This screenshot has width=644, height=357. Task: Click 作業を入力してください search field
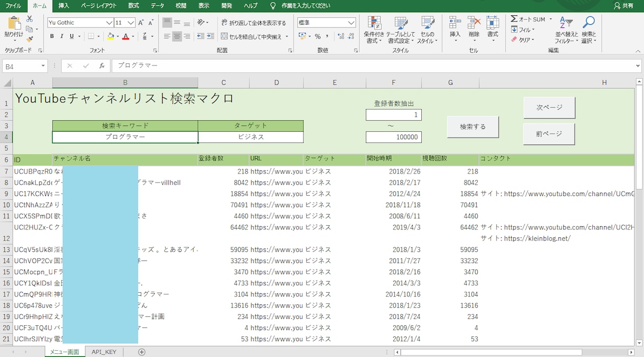click(x=306, y=6)
